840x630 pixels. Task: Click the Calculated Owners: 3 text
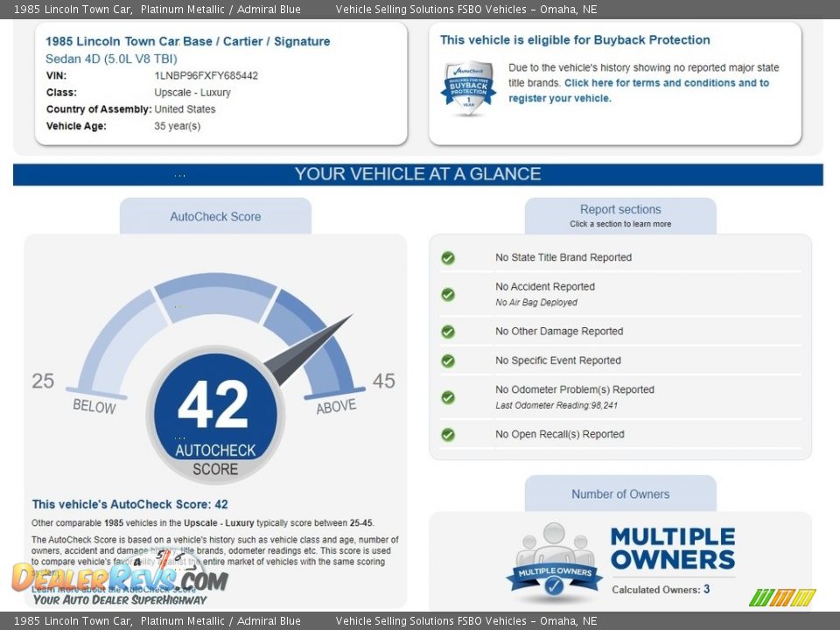tap(661, 589)
